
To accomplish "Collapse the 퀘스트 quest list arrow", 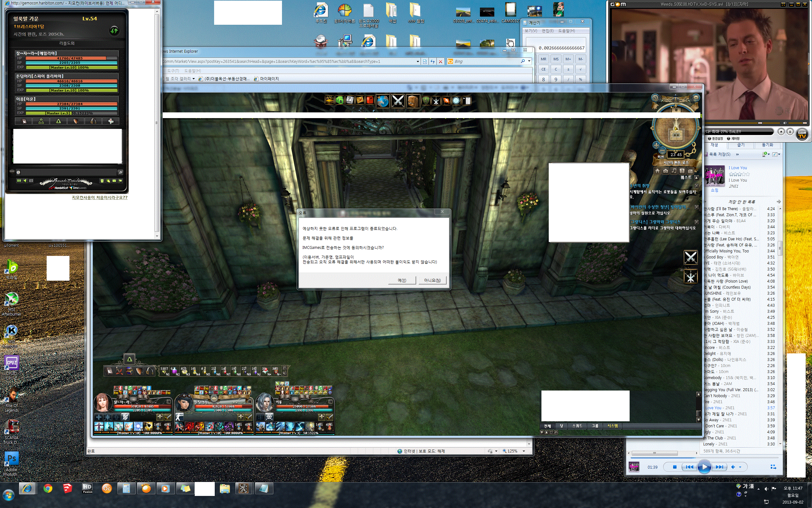I will [x=697, y=178].
